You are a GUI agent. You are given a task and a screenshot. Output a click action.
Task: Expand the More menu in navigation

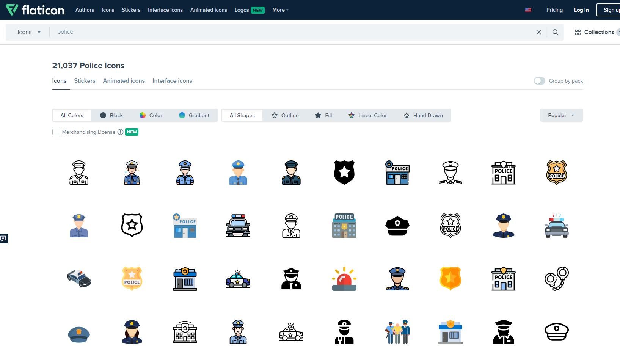pyautogui.click(x=280, y=10)
